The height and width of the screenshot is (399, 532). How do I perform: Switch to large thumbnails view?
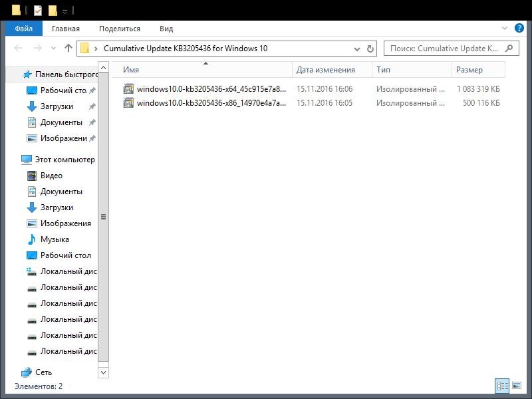coord(517,385)
